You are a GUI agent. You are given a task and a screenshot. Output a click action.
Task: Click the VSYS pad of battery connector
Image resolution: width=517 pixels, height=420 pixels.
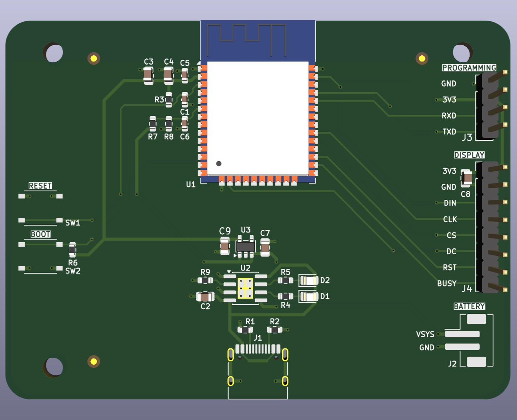pyautogui.click(x=462, y=334)
